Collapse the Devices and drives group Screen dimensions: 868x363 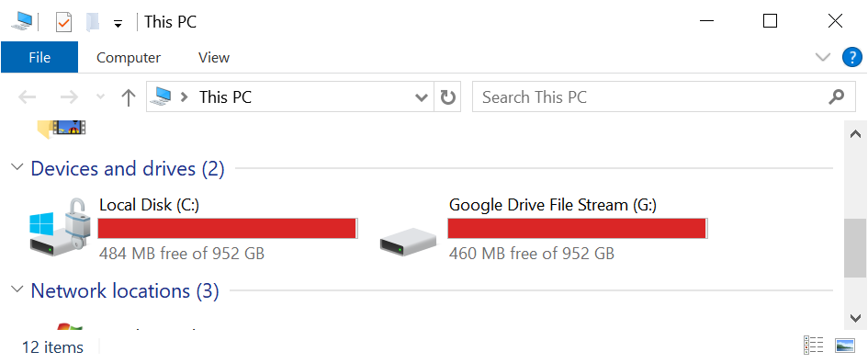pyautogui.click(x=17, y=167)
